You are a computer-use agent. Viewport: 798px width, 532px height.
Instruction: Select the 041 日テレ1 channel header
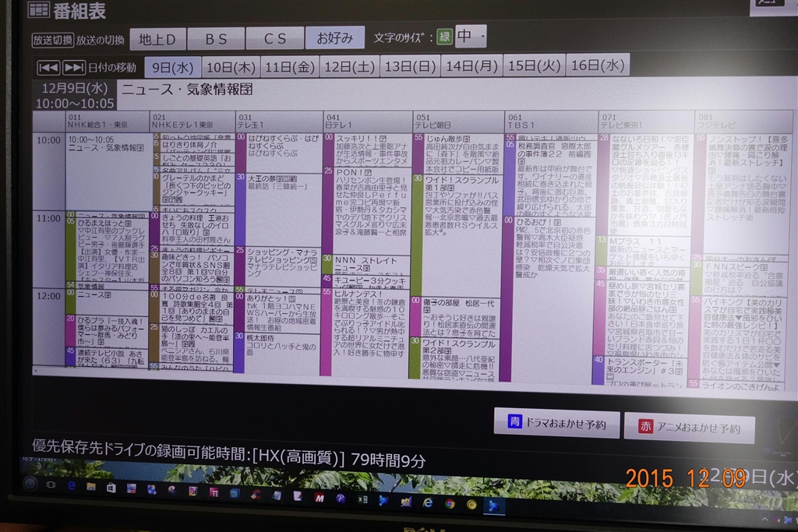(368, 121)
